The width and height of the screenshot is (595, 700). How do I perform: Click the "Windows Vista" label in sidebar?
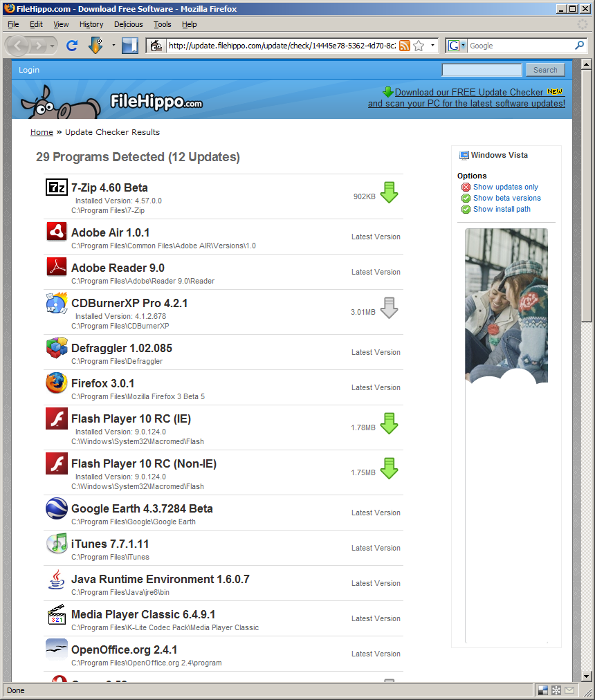pyautogui.click(x=499, y=155)
